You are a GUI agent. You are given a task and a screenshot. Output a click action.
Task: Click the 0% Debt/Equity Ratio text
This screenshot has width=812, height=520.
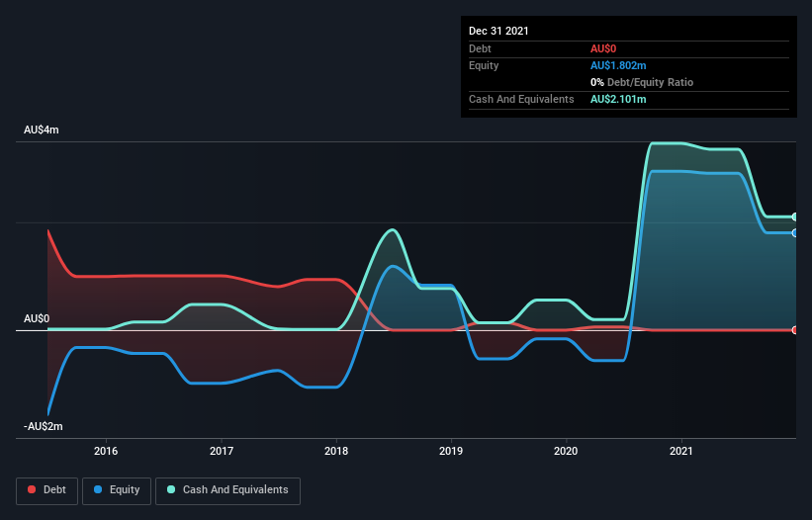tap(642, 82)
